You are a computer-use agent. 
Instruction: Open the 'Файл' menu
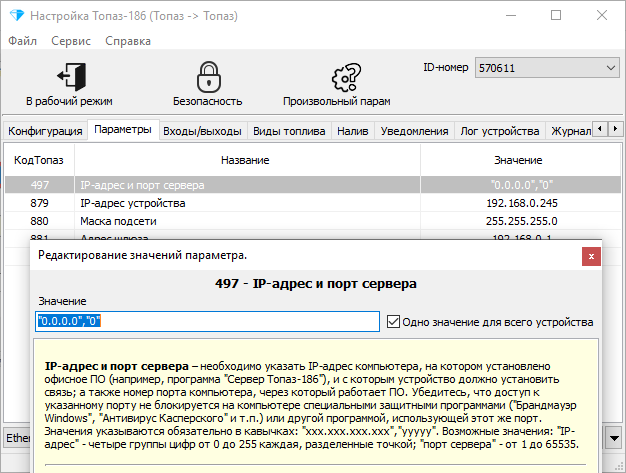(x=22, y=41)
